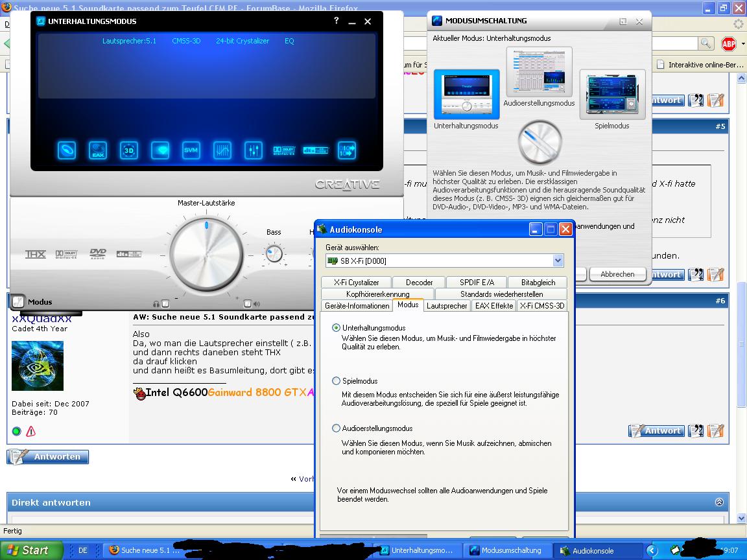Click the xXQuadXx username link
This screenshot has height=560, width=747.
pyautogui.click(x=42, y=318)
